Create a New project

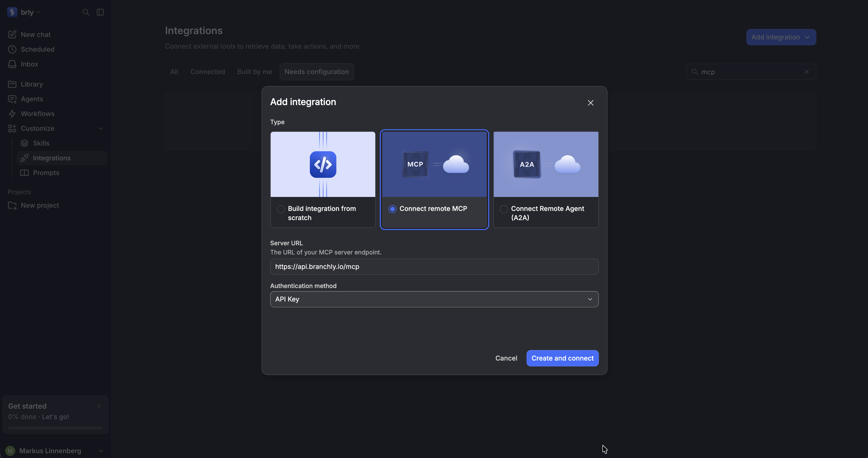[x=33, y=205]
